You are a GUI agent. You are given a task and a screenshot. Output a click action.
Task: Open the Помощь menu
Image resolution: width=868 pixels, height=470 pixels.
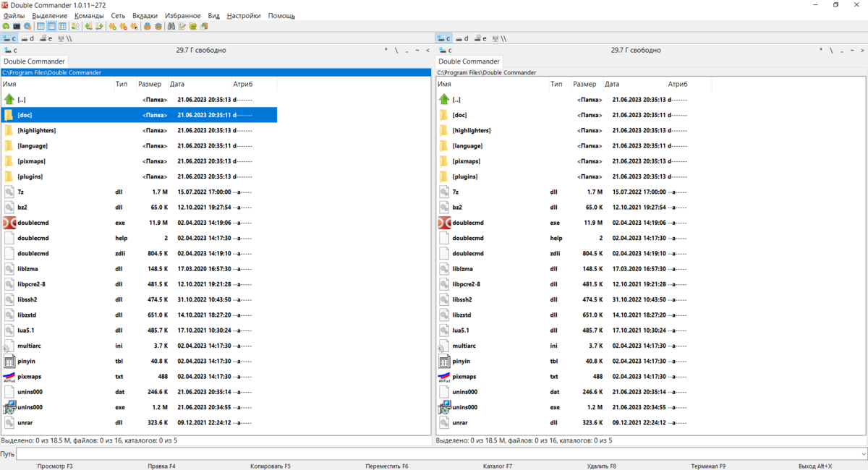[x=281, y=15]
